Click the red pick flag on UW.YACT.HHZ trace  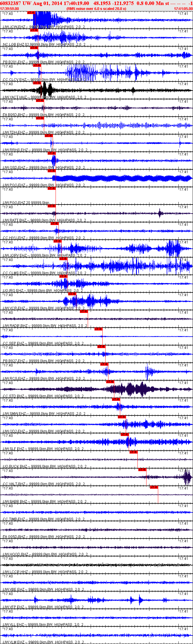pos(37,83)
